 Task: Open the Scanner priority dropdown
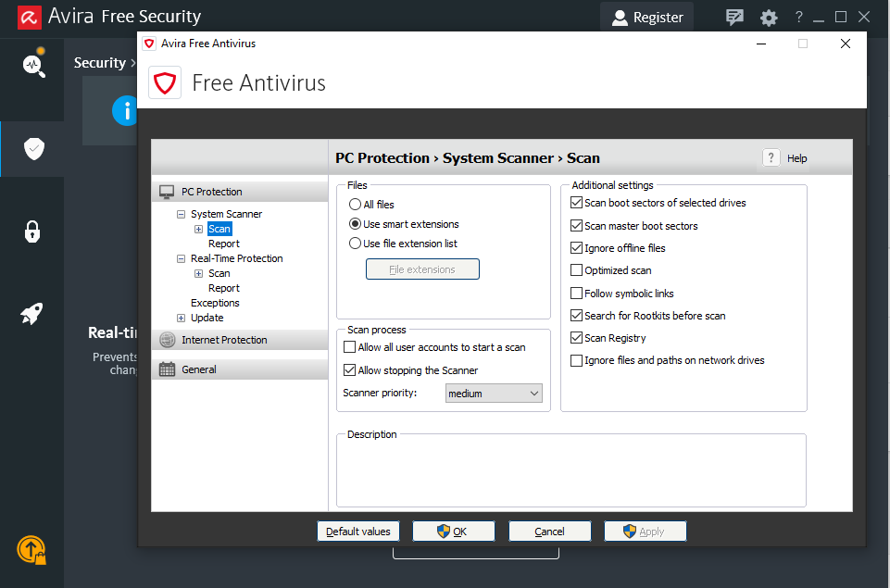click(x=493, y=394)
